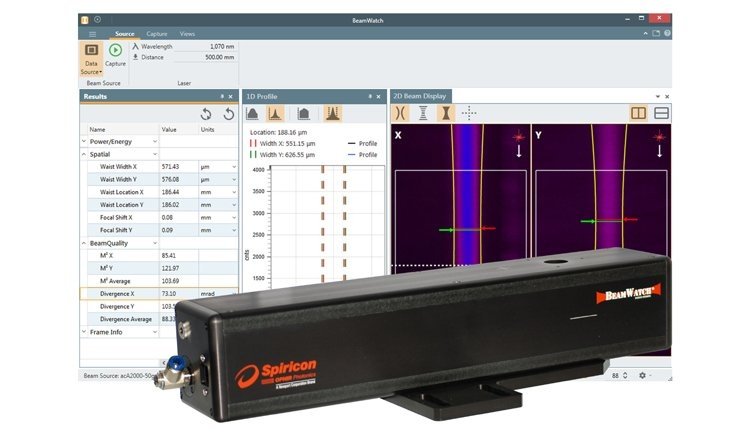Viewport: 750px width, 436px height.
Task: Toggle the side-by-side split layout view
Action: (x=639, y=113)
